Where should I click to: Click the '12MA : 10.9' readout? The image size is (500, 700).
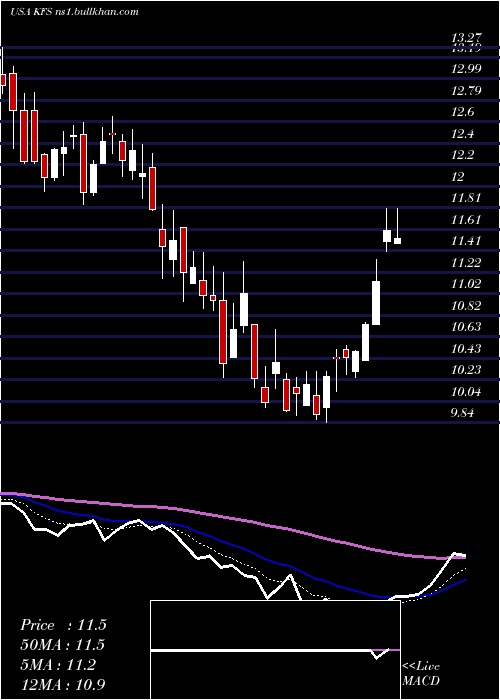click(x=63, y=684)
